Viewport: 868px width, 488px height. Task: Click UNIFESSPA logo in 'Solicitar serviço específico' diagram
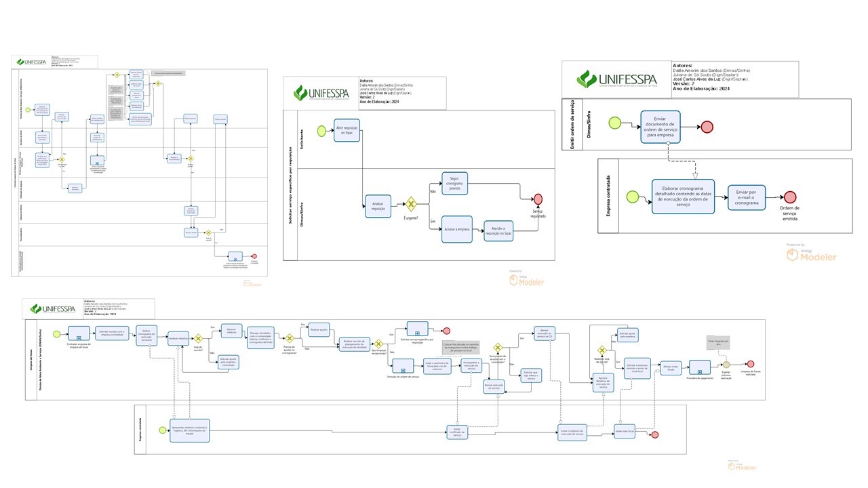click(x=320, y=94)
